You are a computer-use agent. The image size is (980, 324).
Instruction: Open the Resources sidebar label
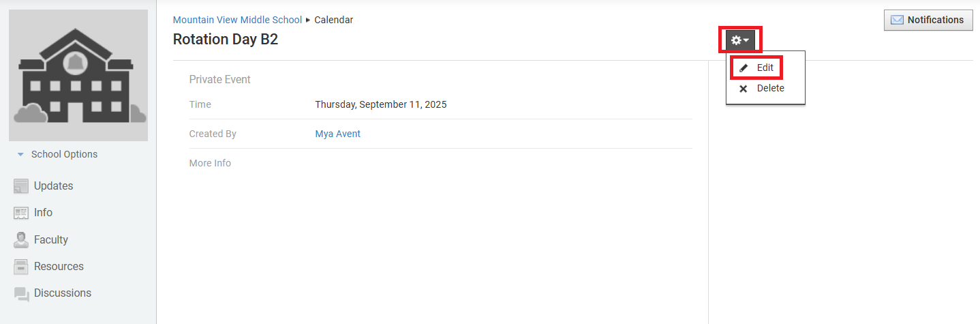coord(59,267)
